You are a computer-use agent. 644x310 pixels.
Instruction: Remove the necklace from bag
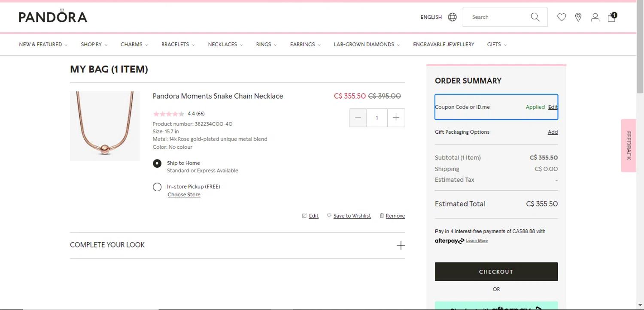pos(392,216)
